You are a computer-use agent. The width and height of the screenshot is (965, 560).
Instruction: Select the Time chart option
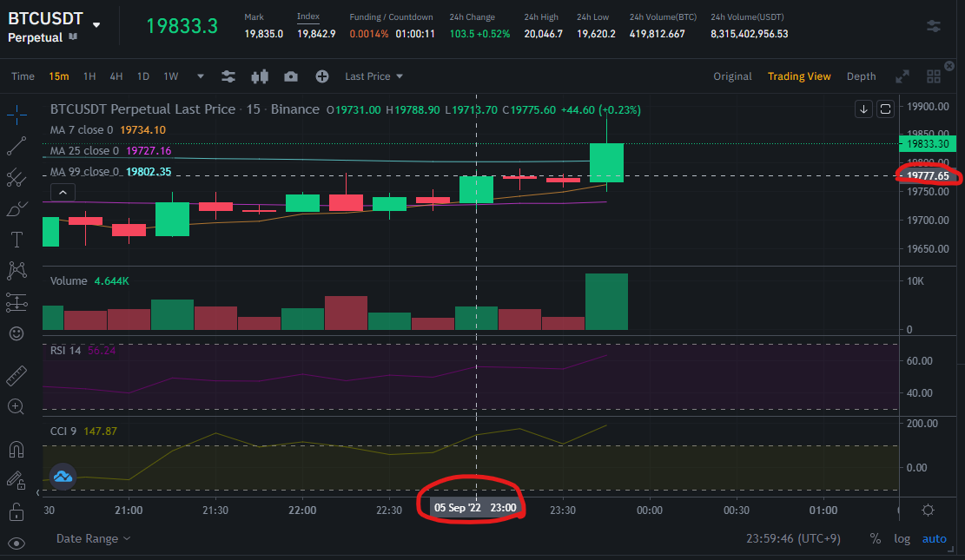tap(23, 76)
